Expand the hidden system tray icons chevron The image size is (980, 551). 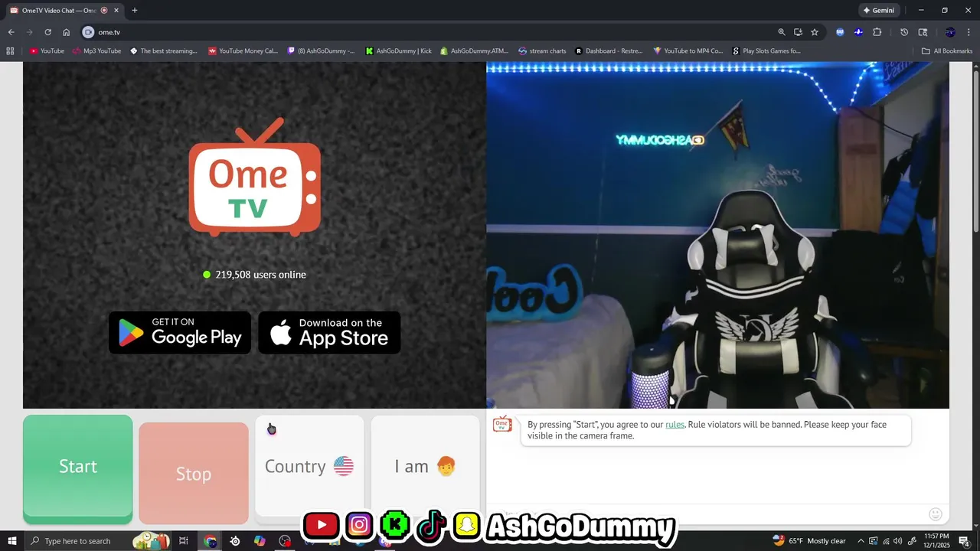(861, 541)
